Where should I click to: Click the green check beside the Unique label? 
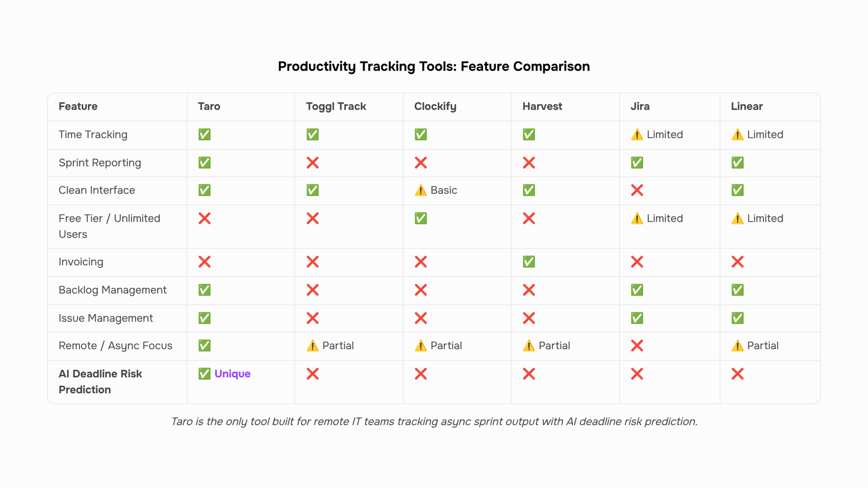click(x=205, y=374)
